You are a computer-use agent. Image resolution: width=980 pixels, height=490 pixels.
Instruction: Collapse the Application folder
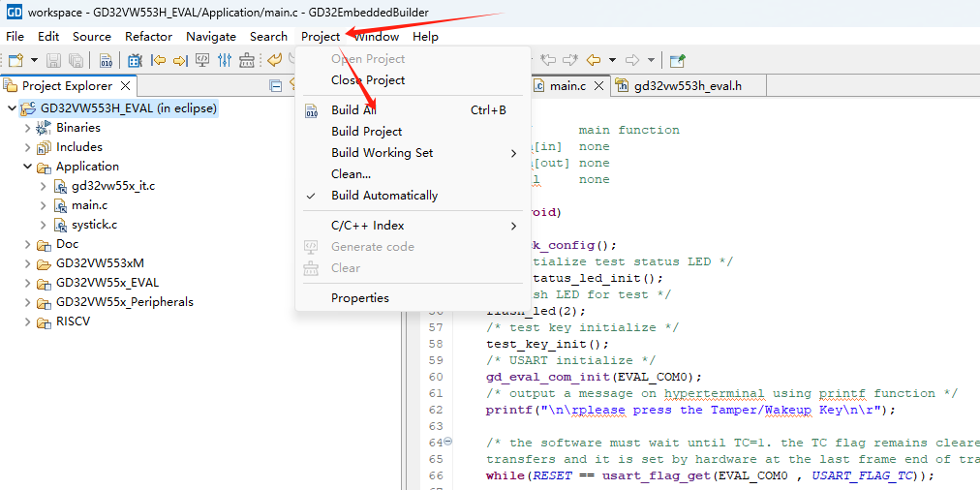coord(27,167)
